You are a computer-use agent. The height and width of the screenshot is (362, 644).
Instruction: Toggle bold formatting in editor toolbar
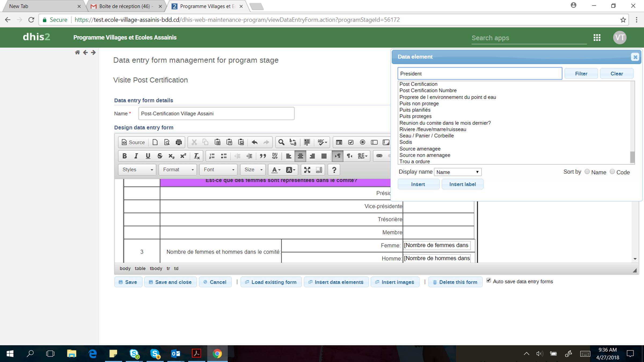(125, 156)
